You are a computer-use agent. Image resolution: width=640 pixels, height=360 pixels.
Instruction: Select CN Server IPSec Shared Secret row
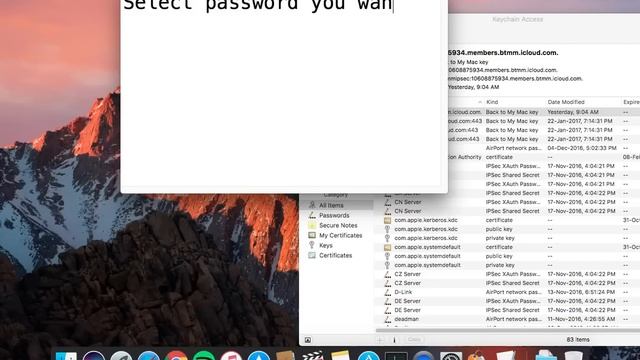[507, 211]
